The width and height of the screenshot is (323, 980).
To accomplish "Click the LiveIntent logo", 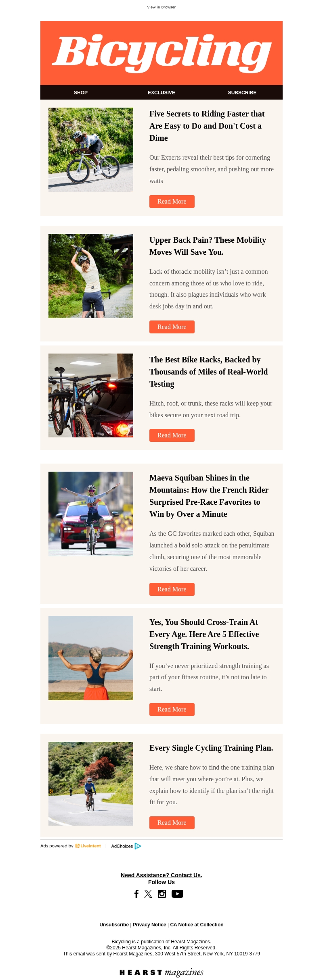I will tap(88, 846).
